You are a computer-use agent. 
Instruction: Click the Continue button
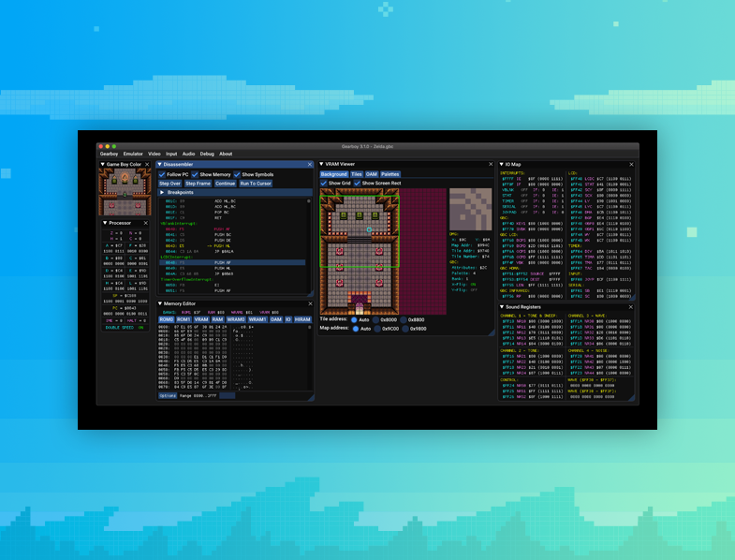pos(225,184)
